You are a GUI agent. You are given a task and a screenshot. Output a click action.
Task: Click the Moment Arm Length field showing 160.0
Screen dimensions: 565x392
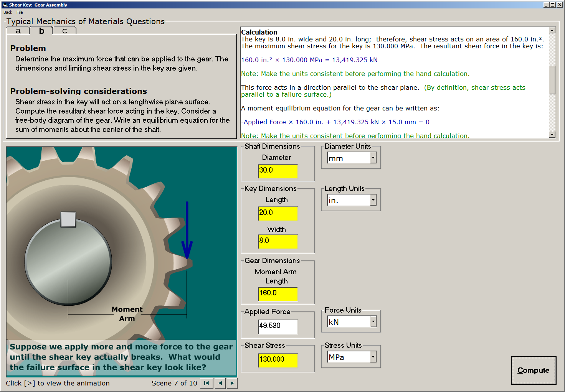click(278, 294)
